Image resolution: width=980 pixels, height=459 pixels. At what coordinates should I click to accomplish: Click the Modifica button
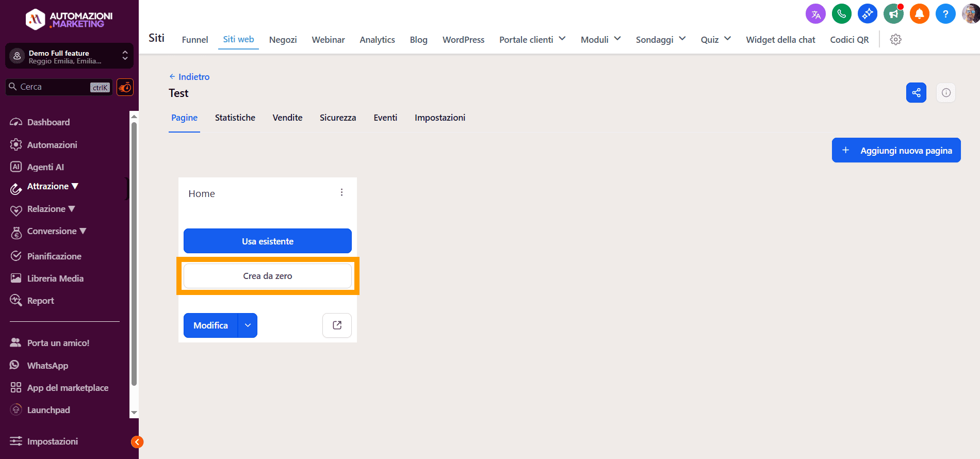tap(210, 325)
